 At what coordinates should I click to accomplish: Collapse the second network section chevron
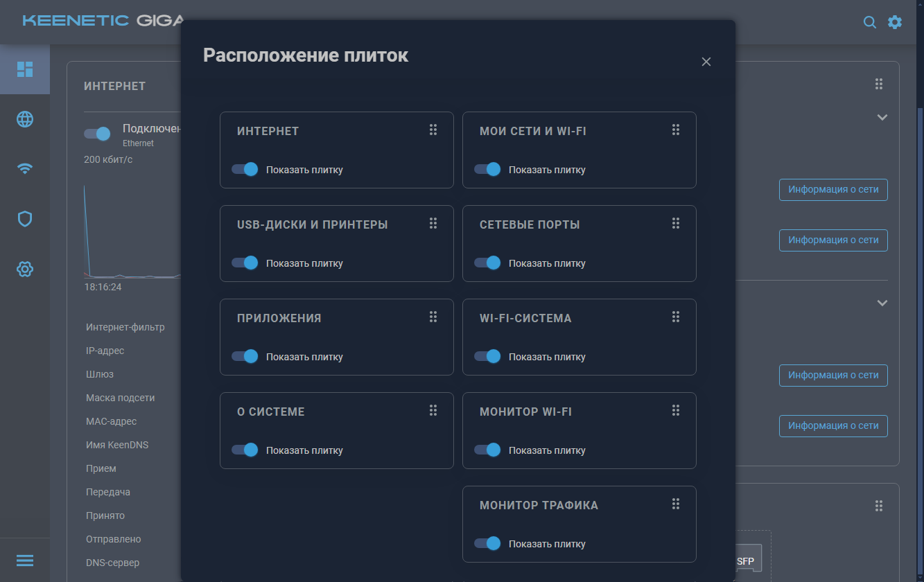[x=882, y=303]
